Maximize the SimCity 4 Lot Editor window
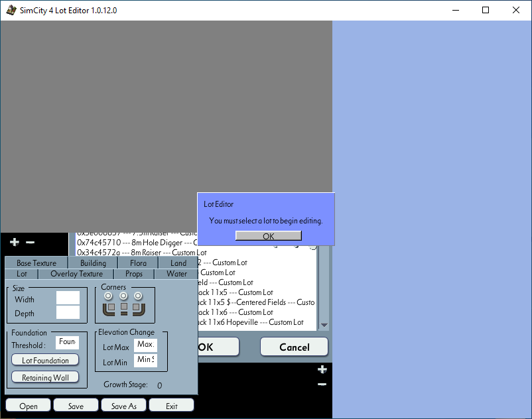 click(x=486, y=10)
